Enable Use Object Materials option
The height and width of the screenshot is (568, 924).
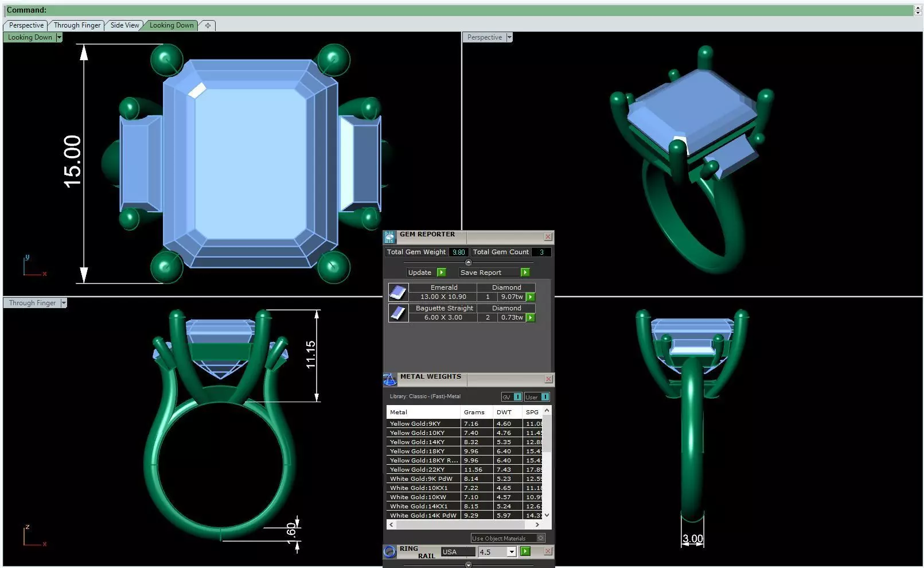(540, 538)
